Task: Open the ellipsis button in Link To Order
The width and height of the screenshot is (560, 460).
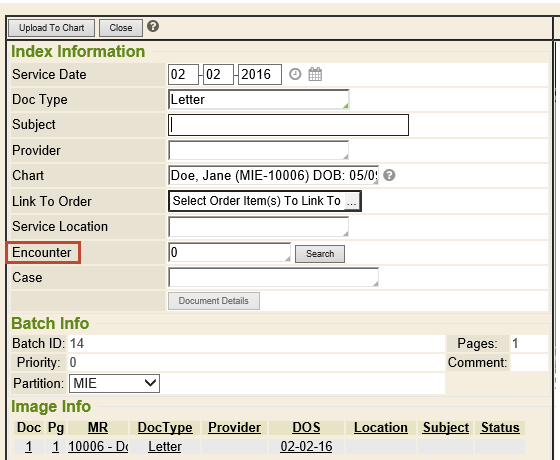Action: coord(351,202)
